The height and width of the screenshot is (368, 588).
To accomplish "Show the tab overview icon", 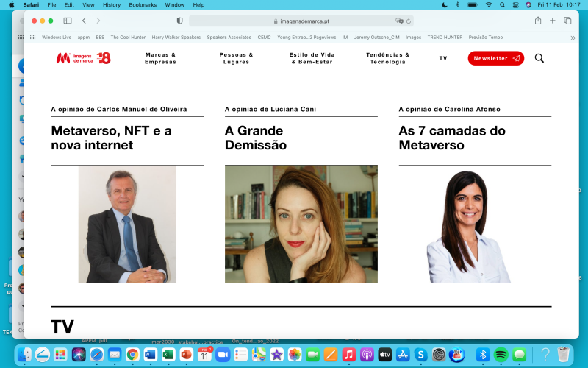I will (567, 21).
